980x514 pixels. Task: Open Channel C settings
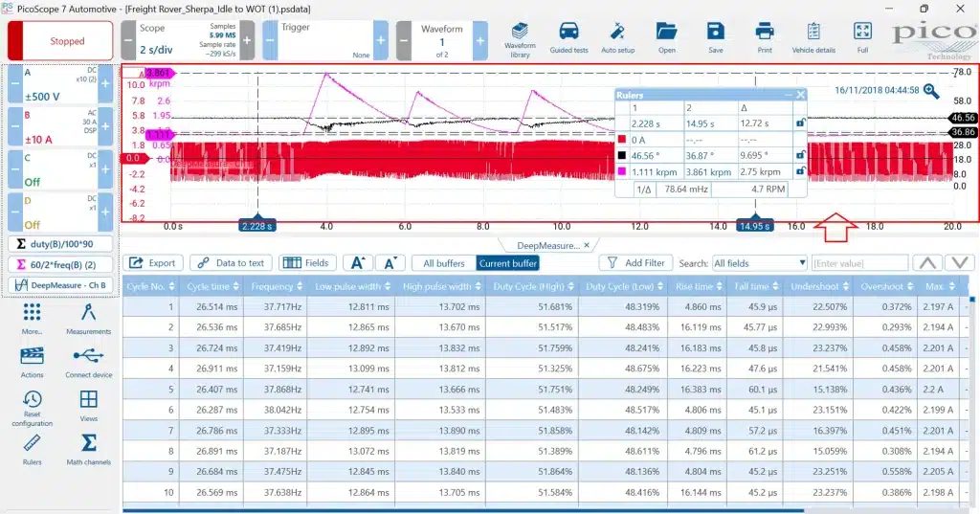[x=60, y=168]
